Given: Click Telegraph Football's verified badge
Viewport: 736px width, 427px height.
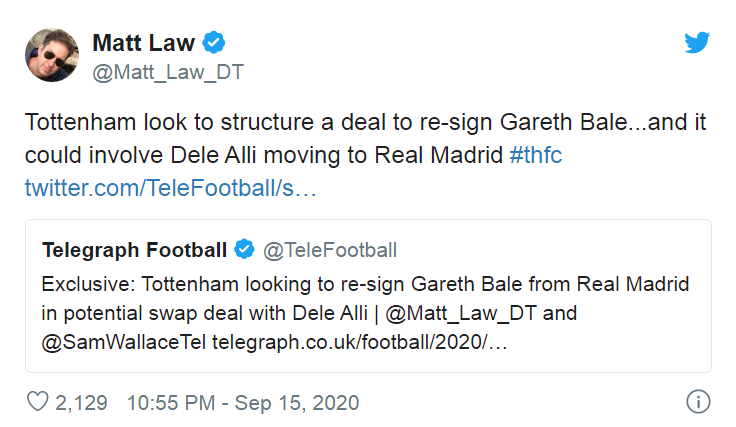Looking at the screenshot, I should [244, 248].
